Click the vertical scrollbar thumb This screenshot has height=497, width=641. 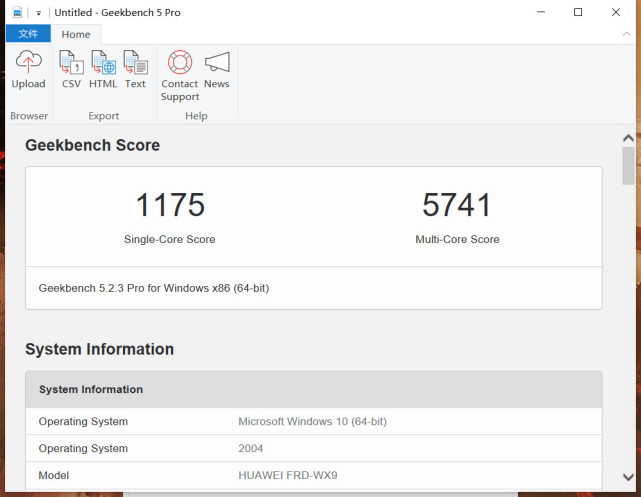coord(628,166)
